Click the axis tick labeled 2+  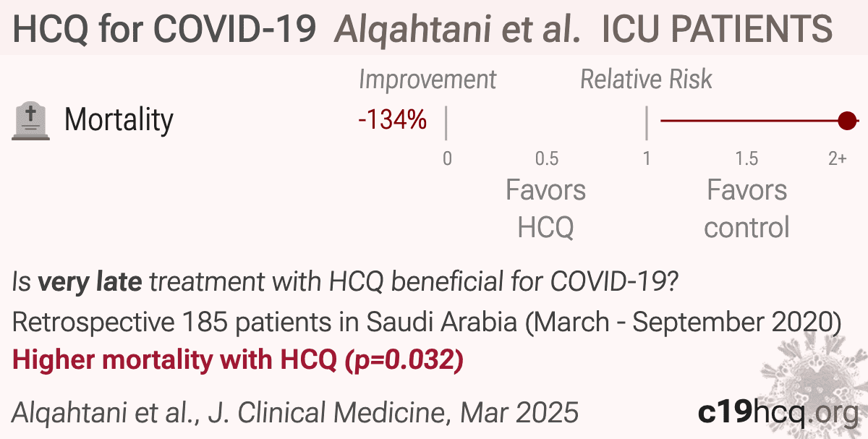[x=838, y=158]
